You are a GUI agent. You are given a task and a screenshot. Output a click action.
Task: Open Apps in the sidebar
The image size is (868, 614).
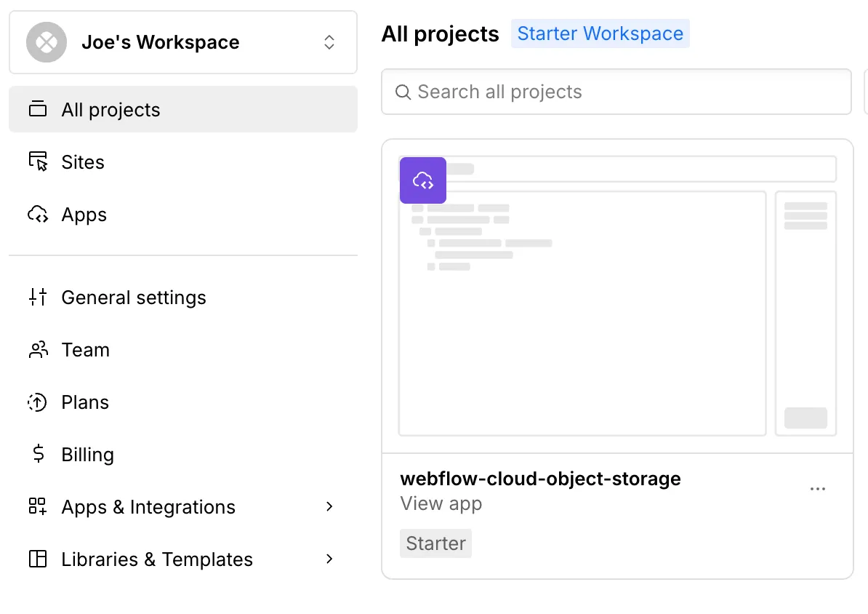pos(182,215)
